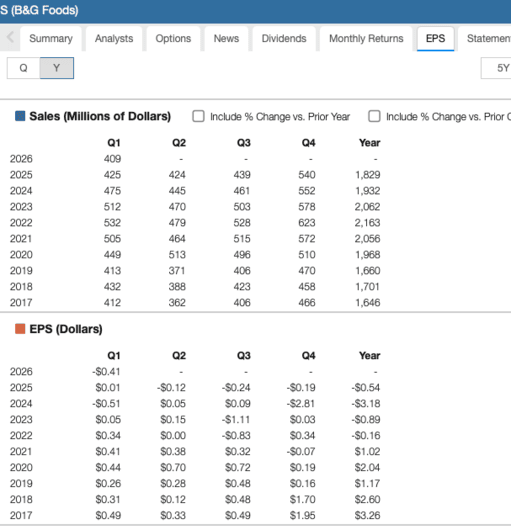Click the Sales table Year column header
The width and height of the screenshot is (511, 530).
(x=369, y=143)
